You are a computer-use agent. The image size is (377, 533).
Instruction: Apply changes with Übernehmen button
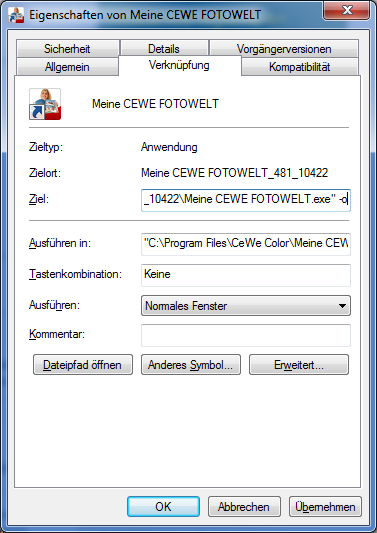pos(325,506)
